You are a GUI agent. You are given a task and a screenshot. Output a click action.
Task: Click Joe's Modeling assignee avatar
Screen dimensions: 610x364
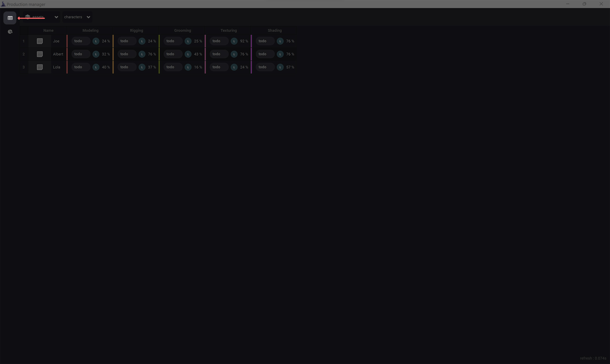coord(96,41)
